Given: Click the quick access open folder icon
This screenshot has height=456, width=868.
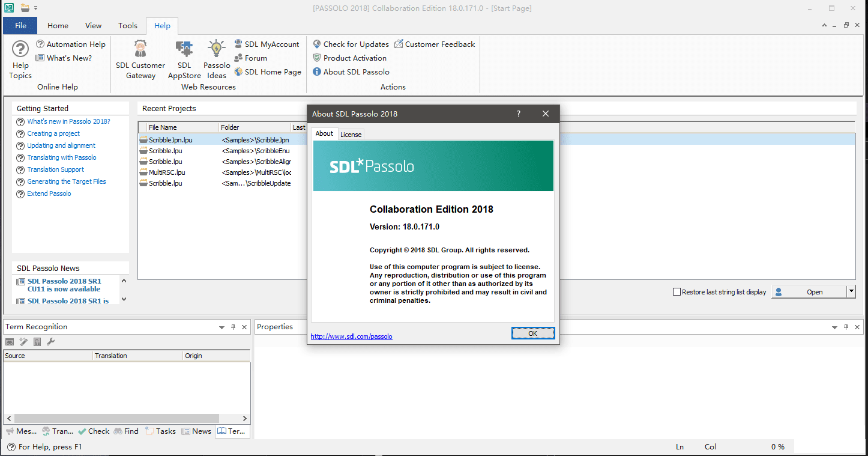Looking at the screenshot, I should [25, 8].
